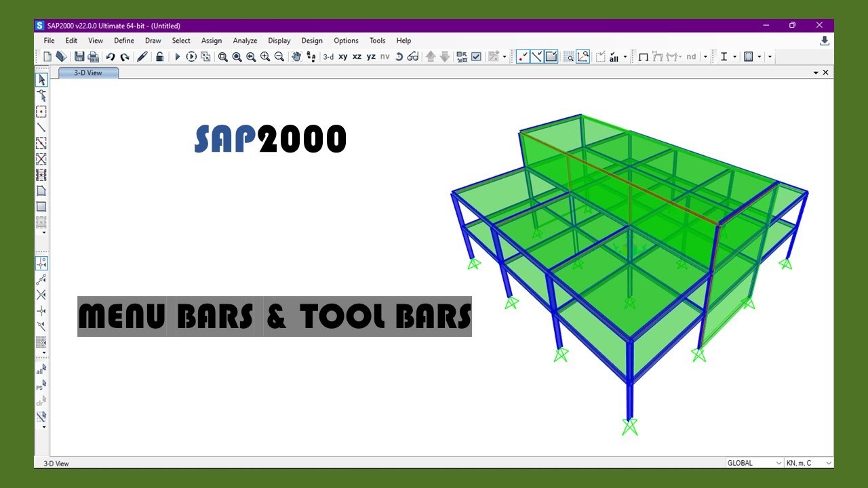Expand the arrow beside the 'nd' icon

pyautogui.click(x=705, y=57)
